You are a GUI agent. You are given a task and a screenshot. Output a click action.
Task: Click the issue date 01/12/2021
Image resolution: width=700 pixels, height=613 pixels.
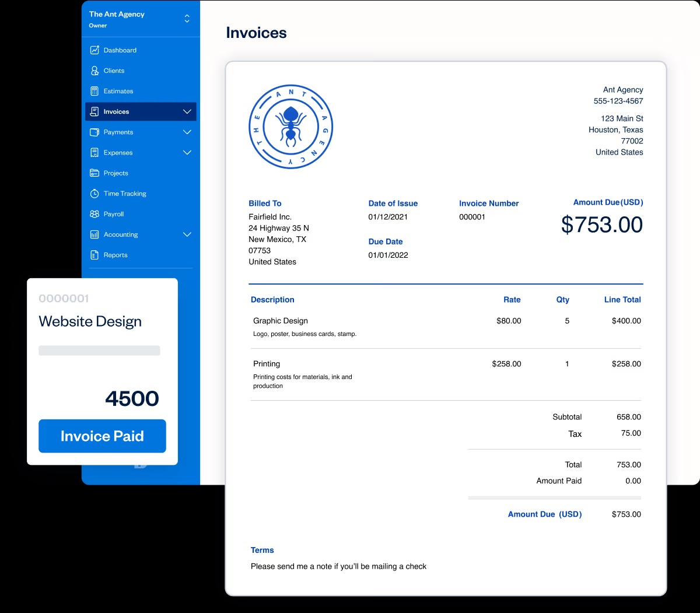[388, 217]
